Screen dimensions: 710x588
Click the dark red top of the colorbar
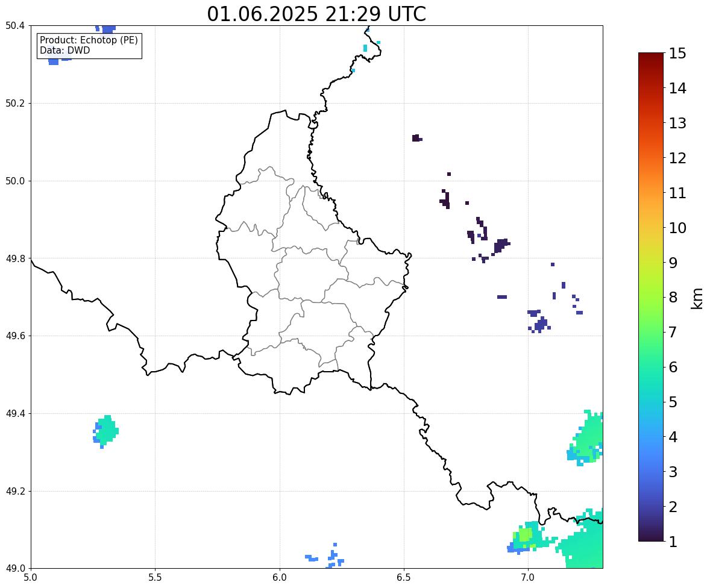[x=651, y=56]
